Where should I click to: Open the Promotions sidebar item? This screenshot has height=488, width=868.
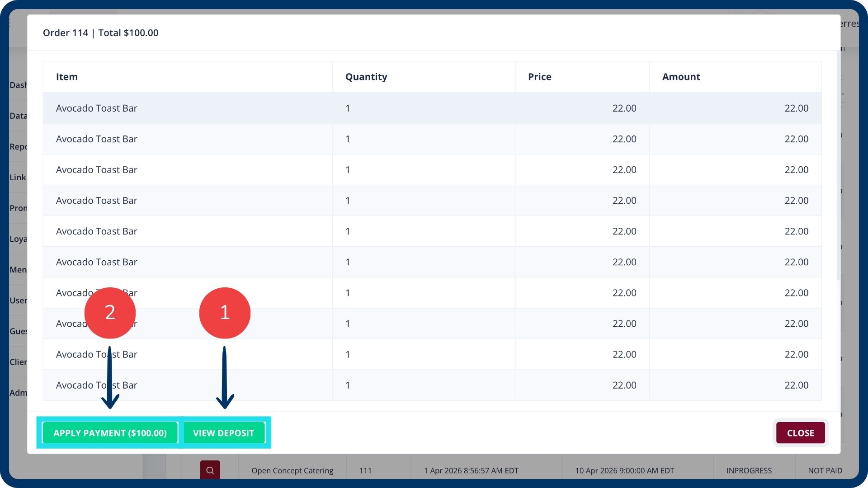18,208
